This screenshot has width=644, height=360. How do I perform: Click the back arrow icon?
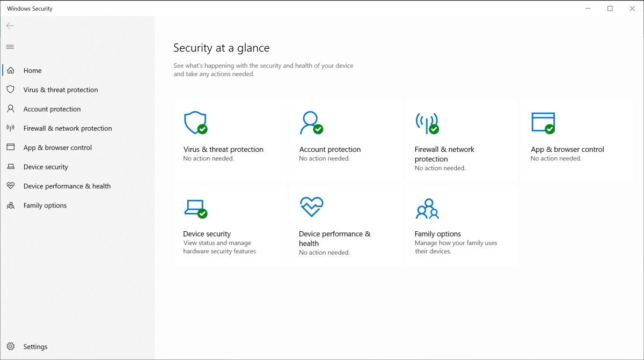10,26
